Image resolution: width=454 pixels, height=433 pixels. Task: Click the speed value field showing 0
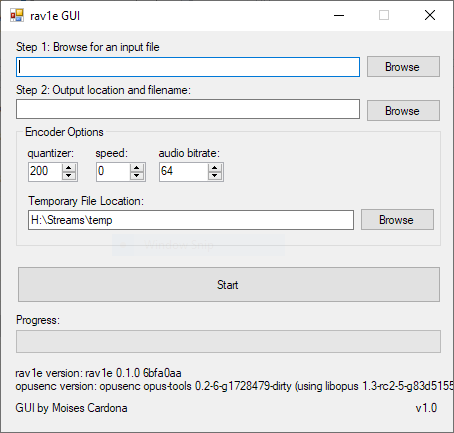(x=113, y=172)
